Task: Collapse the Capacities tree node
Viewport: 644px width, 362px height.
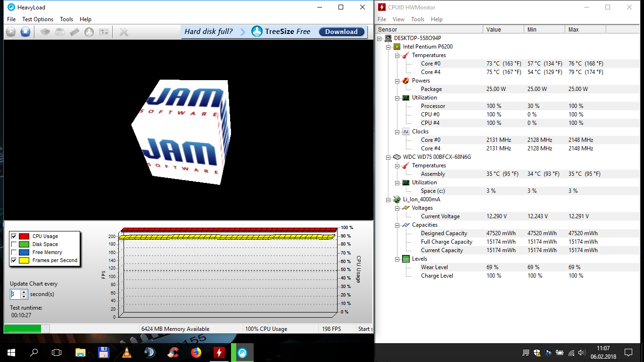Action: [x=397, y=225]
